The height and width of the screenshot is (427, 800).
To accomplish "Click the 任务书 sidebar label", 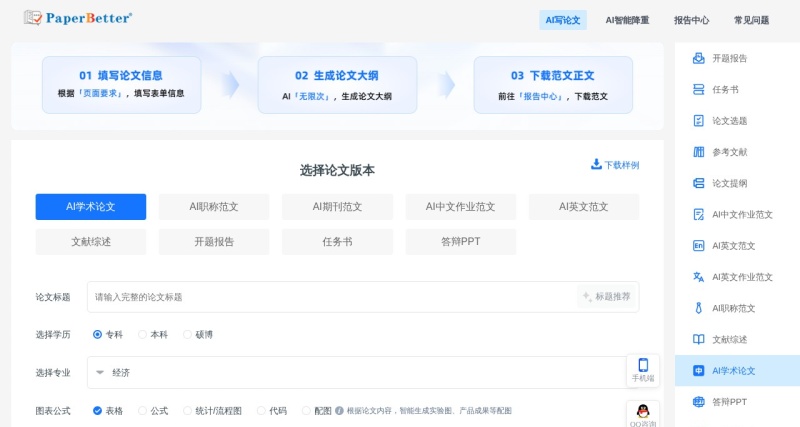I will tap(725, 89).
